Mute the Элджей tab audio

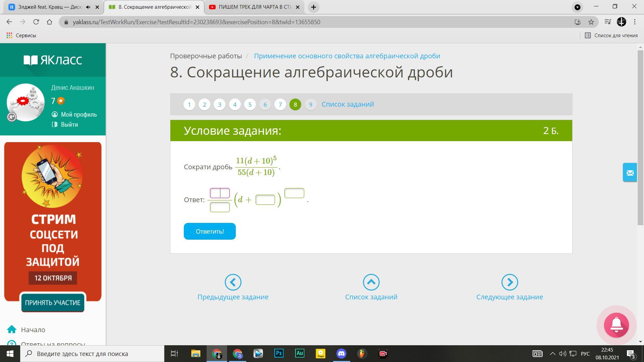pos(88,7)
